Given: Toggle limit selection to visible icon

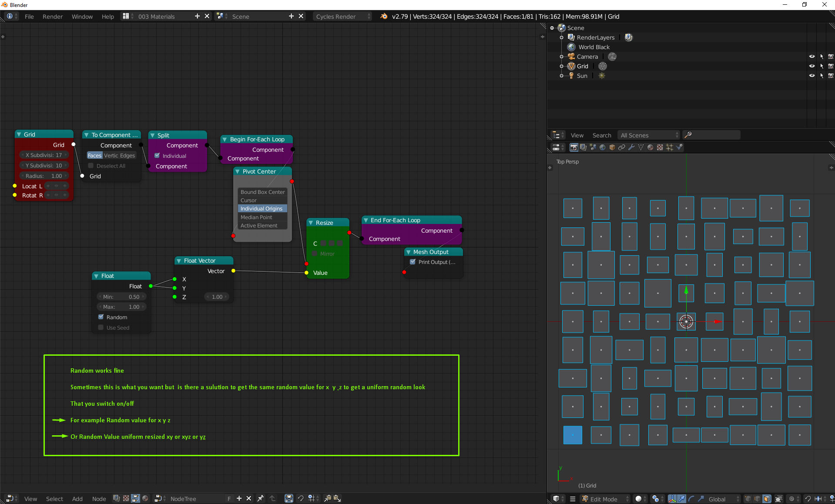Looking at the screenshot, I should 779,499.
